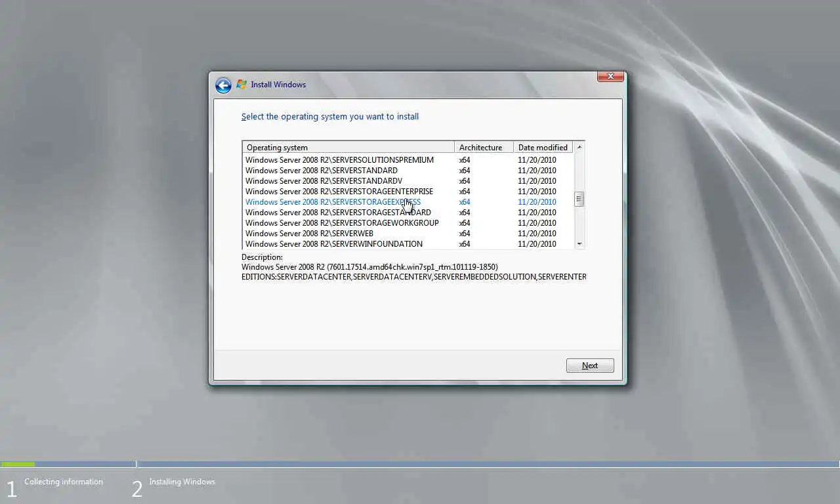Select the SERVERSTANDARD edition row

[x=408, y=171]
